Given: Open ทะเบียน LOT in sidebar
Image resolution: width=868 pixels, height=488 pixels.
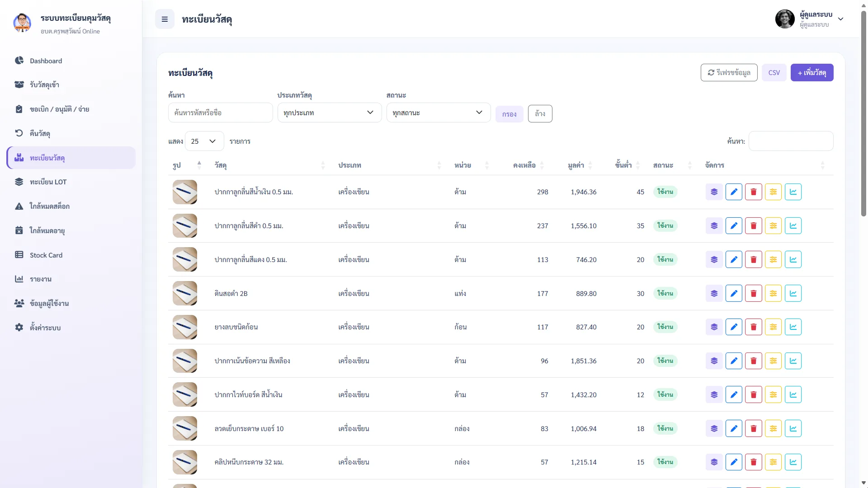Looking at the screenshot, I should pyautogui.click(x=71, y=182).
